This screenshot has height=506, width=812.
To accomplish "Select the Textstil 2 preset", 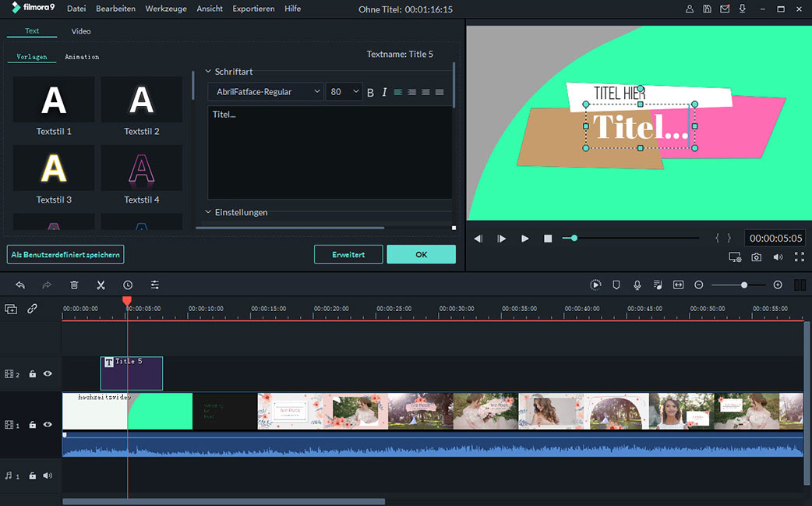I will 141,107.
